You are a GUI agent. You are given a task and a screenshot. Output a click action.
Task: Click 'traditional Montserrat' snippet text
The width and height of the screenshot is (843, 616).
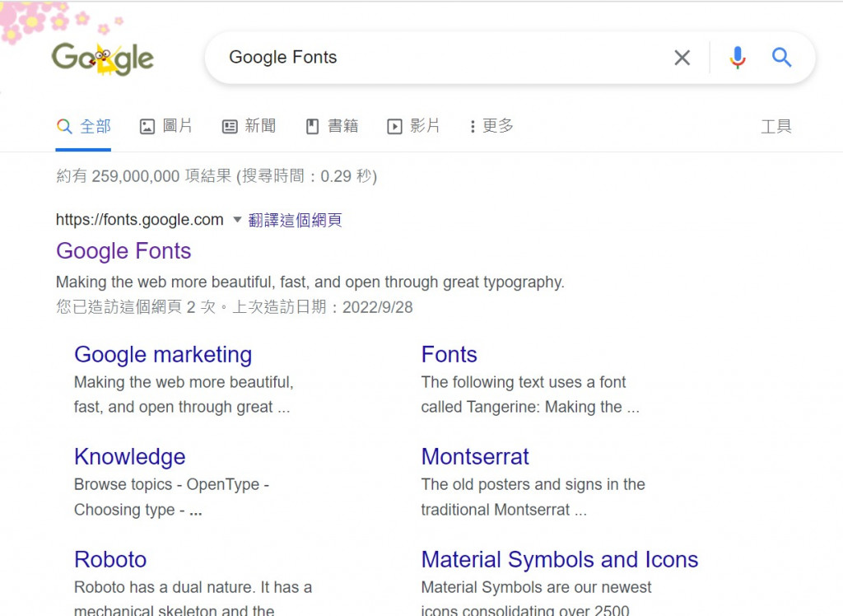[504, 510]
